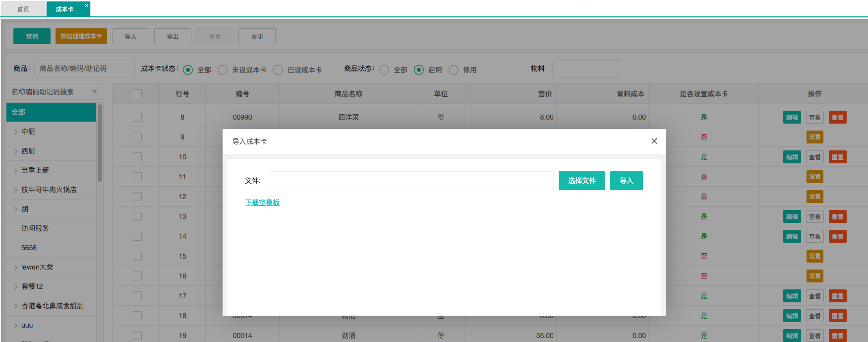Choose 停用 product status radio

[454, 70]
